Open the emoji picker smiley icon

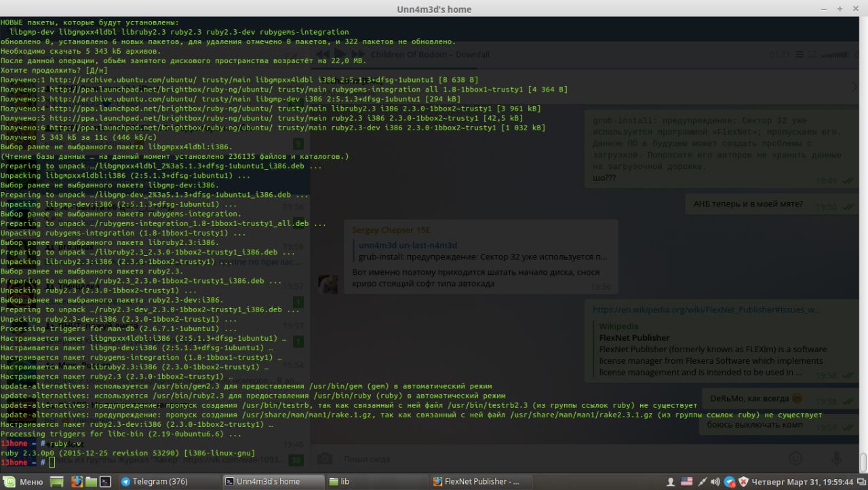(796, 459)
